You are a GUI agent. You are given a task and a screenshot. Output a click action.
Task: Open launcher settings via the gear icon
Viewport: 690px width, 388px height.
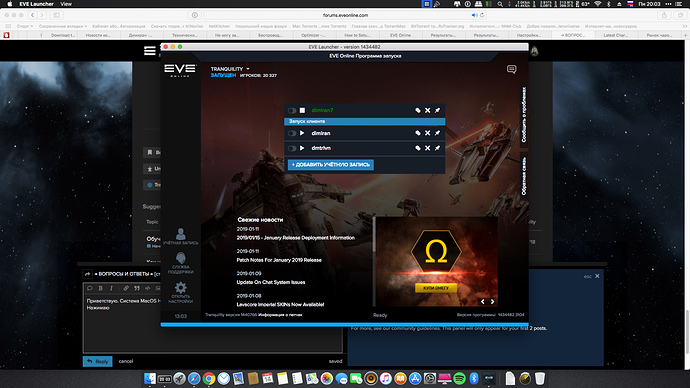pyautogui.click(x=180, y=293)
